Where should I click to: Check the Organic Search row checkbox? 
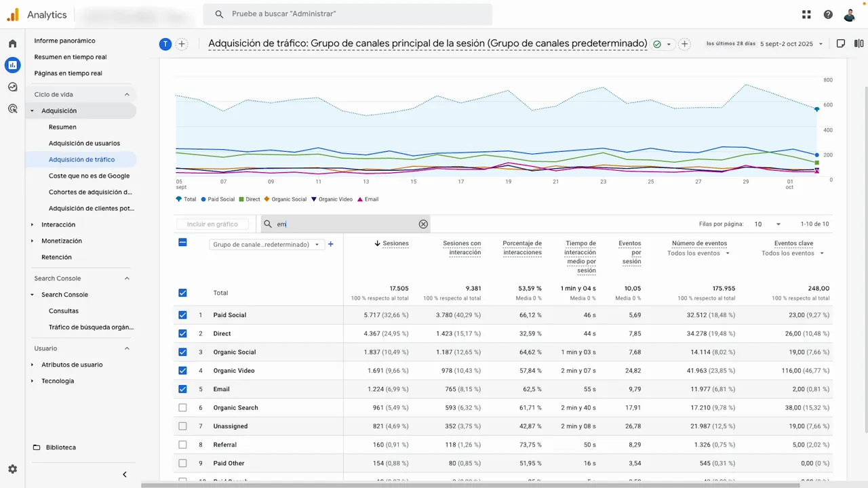182,408
